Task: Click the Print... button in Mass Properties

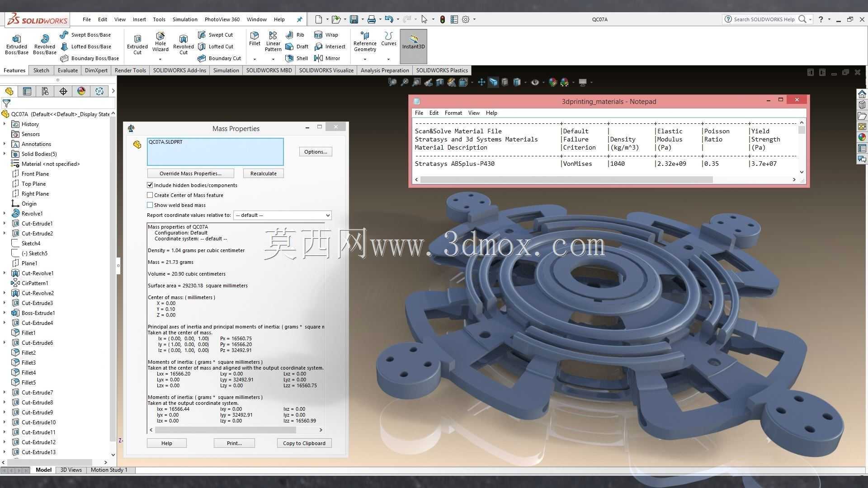Action: click(234, 443)
